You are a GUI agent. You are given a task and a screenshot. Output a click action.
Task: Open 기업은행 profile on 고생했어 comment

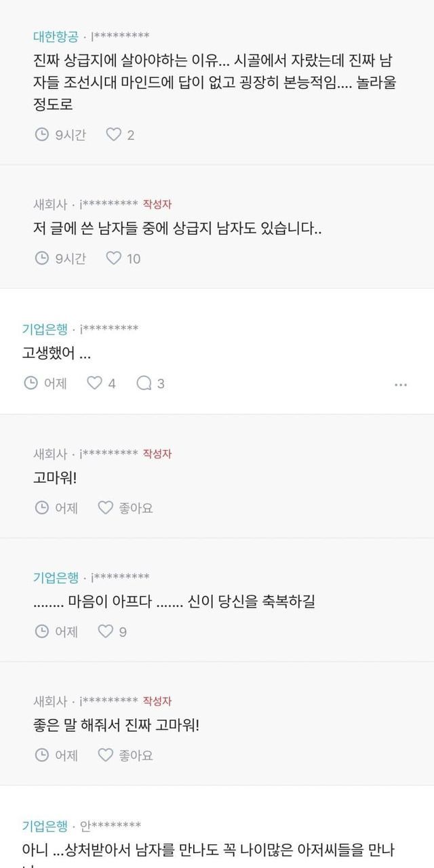(45, 329)
